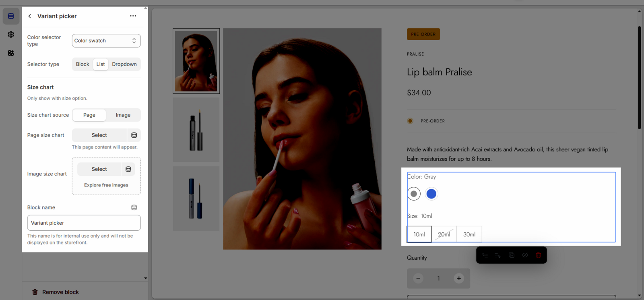Select Page as size chart source
The height and width of the screenshot is (300, 644).
(x=89, y=115)
